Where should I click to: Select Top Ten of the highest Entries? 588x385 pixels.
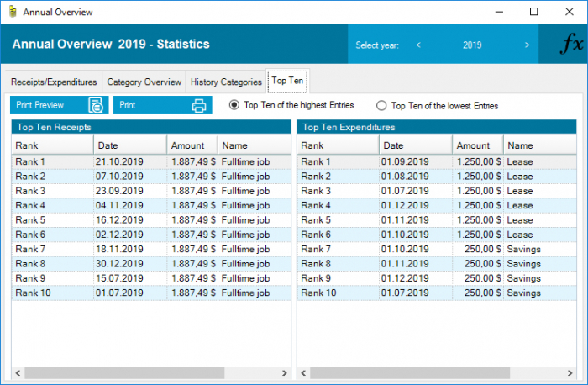pos(235,106)
